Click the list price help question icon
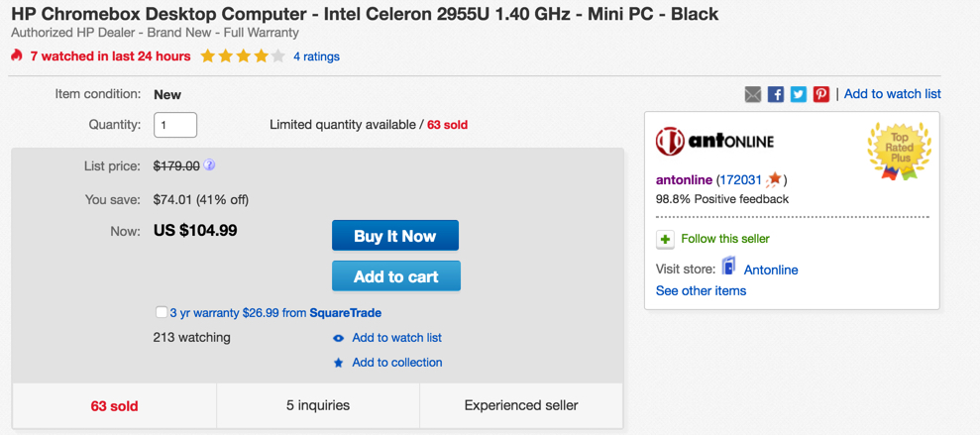The image size is (980, 435). (x=210, y=165)
